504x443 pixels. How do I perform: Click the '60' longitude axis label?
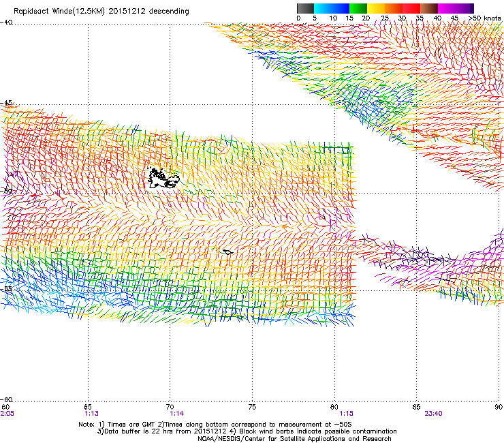coord(5,407)
